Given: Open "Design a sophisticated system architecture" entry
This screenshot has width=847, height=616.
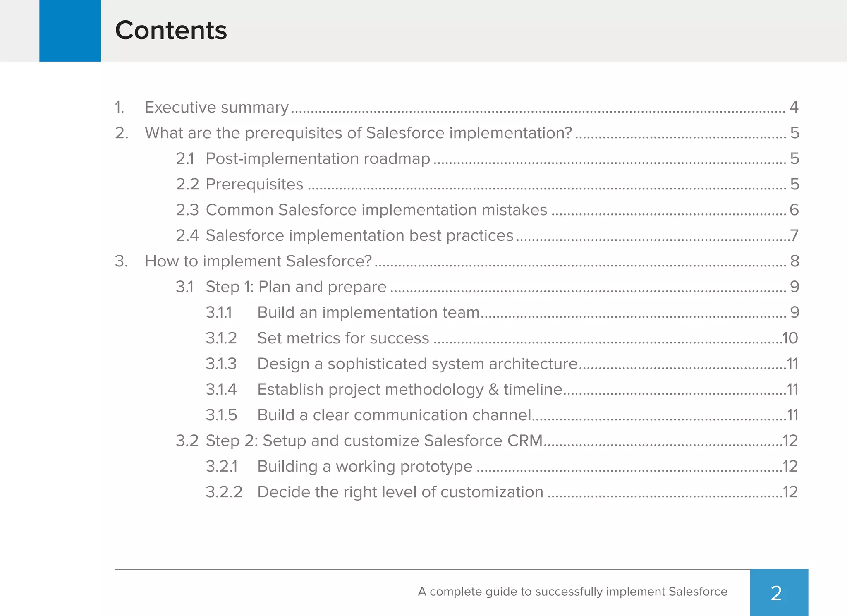Looking at the screenshot, I should coord(417,364).
